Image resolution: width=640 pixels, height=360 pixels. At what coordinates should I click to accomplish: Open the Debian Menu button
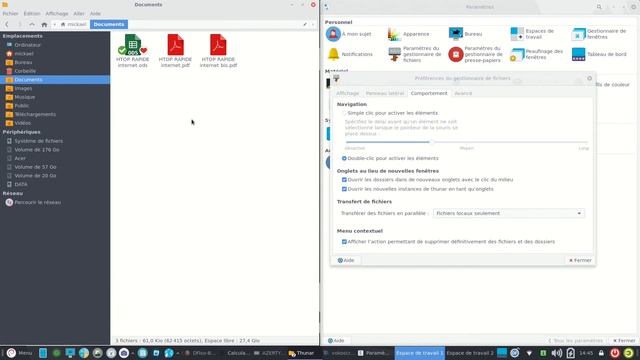[x=19, y=353]
